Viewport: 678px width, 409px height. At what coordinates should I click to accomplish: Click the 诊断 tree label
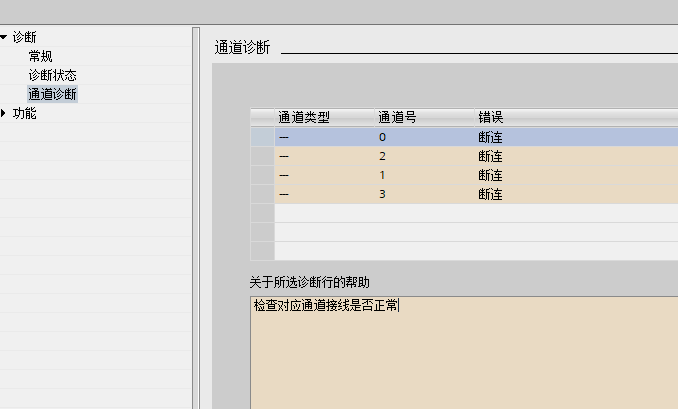tap(25, 37)
